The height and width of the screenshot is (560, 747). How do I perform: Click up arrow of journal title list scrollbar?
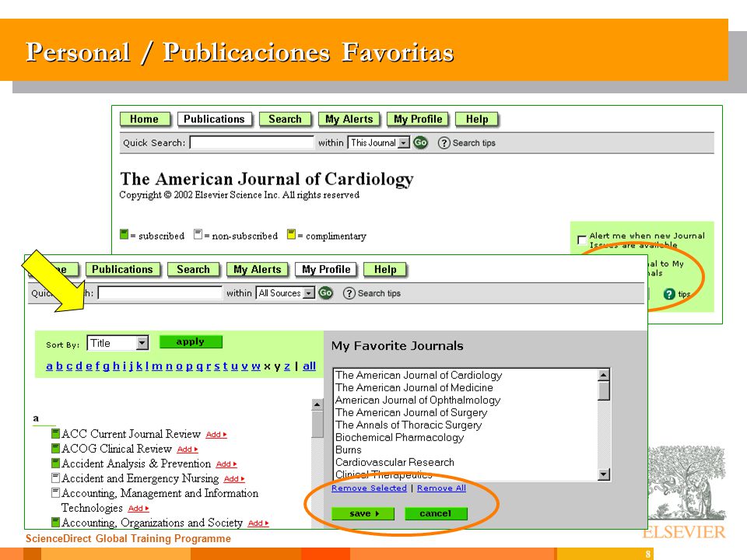coord(317,404)
